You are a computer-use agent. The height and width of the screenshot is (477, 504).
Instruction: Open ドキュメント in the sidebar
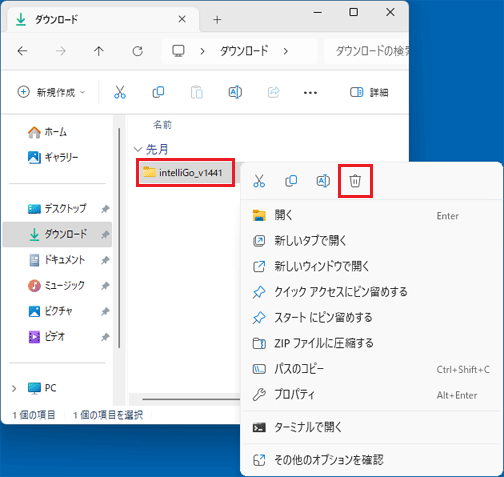click(x=56, y=260)
